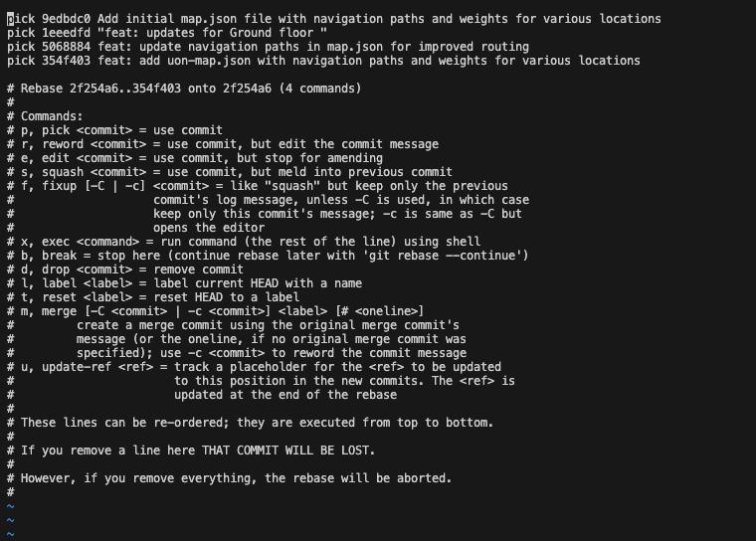Click commit hash 1eeedfd
756x541 pixels.
(66, 33)
